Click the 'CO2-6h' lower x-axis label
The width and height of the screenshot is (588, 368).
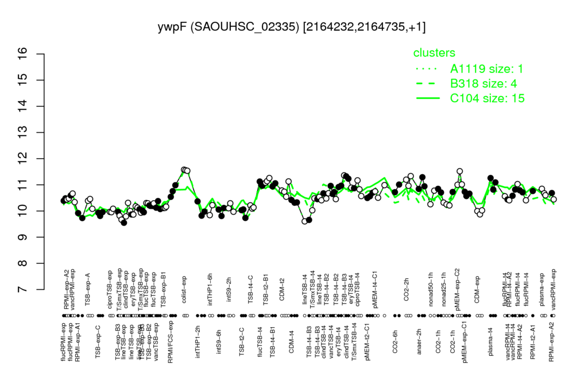(x=395, y=342)
